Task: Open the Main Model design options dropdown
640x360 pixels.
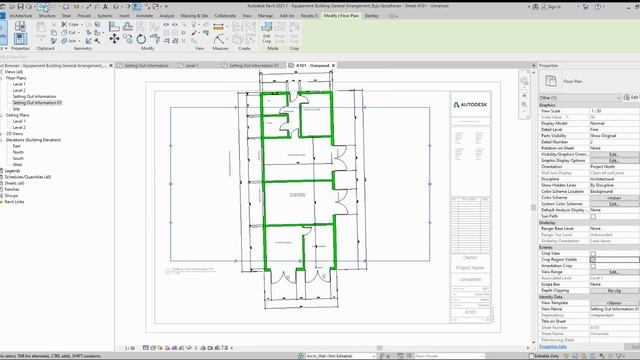Action: 449,356
